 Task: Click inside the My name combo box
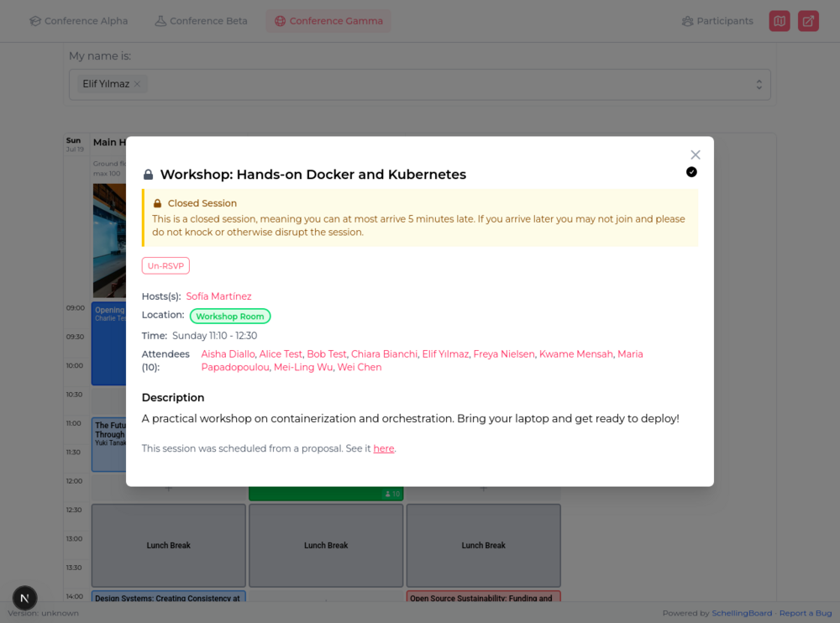419,85
